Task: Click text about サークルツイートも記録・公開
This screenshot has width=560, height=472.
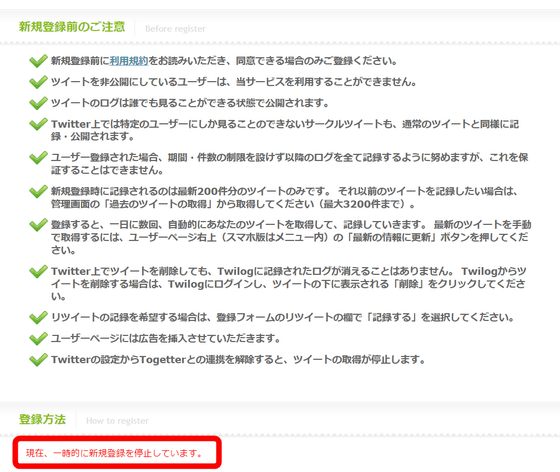Action: [x=285, y=130]
